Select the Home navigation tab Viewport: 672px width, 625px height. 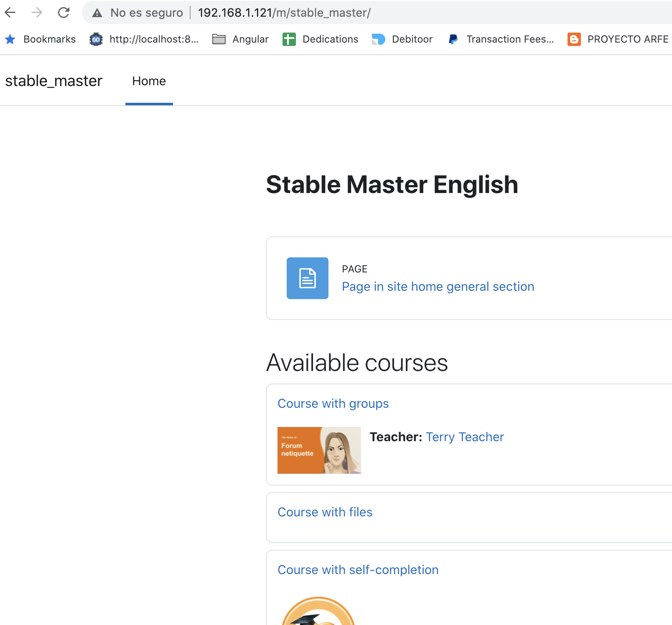point(149,81)
